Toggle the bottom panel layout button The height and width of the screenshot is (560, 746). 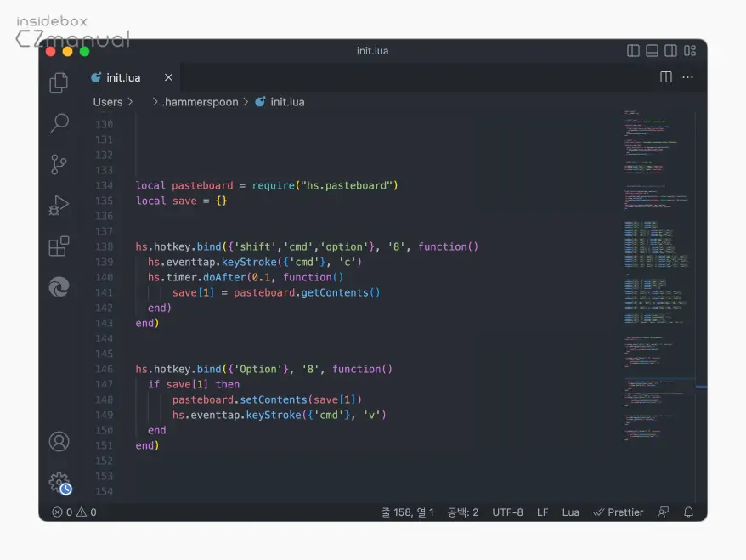[652, 51]
